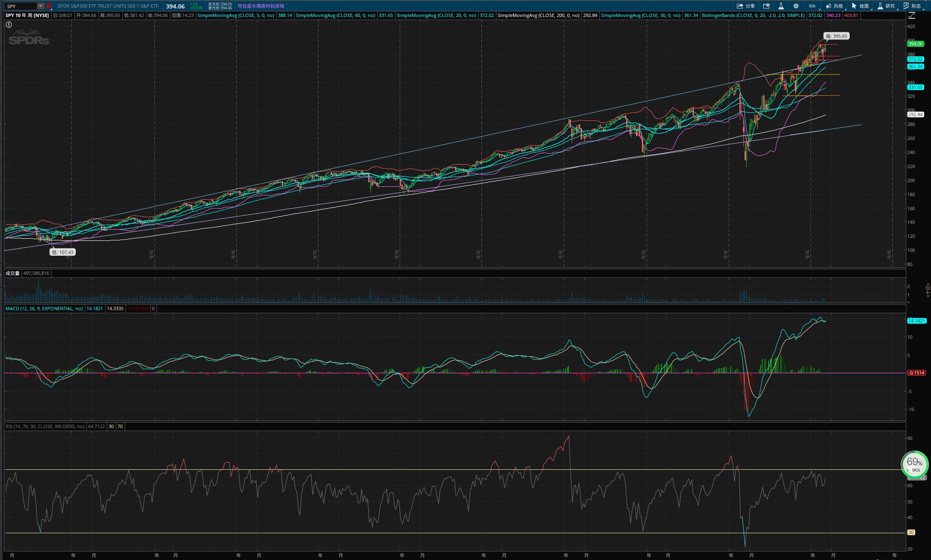
Task: Select the SimpleMovingAvg (CLOSE, 200, 0, no) label
Action: pos(539,15)
